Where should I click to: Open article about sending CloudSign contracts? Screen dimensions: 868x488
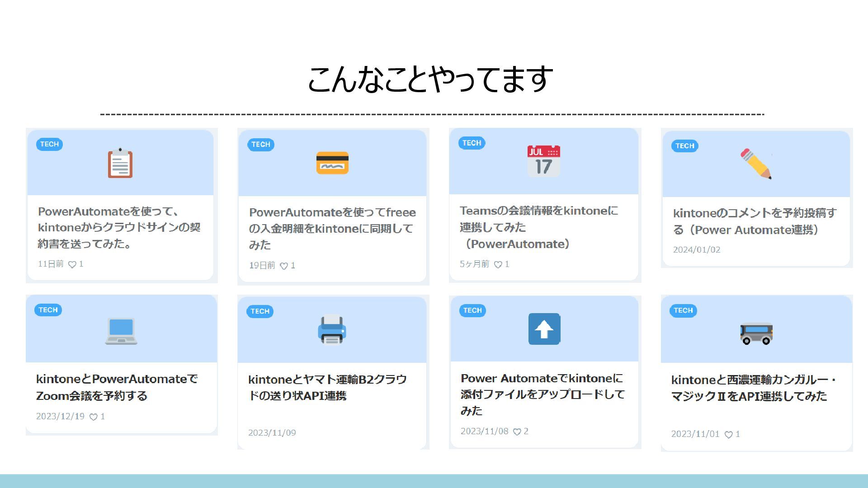119,227
